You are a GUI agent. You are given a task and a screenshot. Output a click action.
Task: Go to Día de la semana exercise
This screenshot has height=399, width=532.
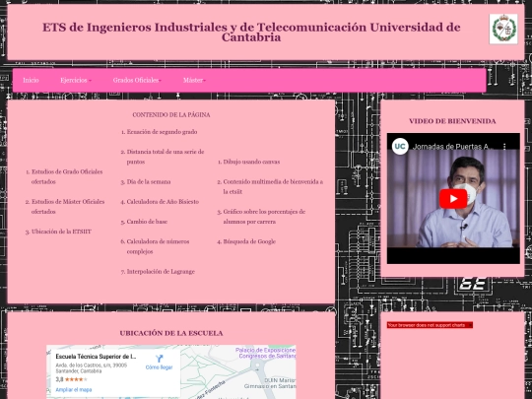click(x=149, y=181)
